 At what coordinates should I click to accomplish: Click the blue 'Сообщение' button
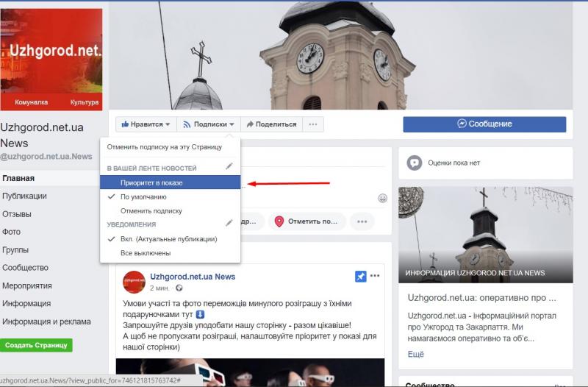[x=484, y=124]
